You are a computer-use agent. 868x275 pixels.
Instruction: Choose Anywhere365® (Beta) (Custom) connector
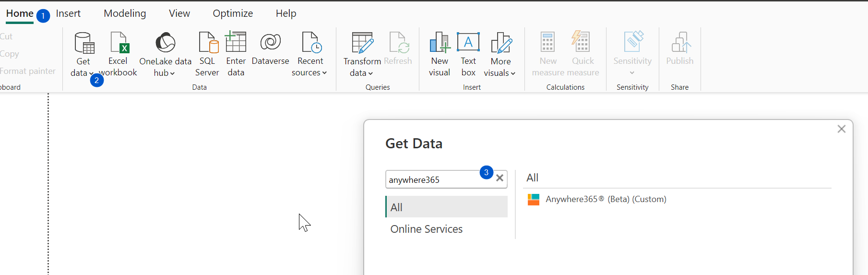[606, 199]
